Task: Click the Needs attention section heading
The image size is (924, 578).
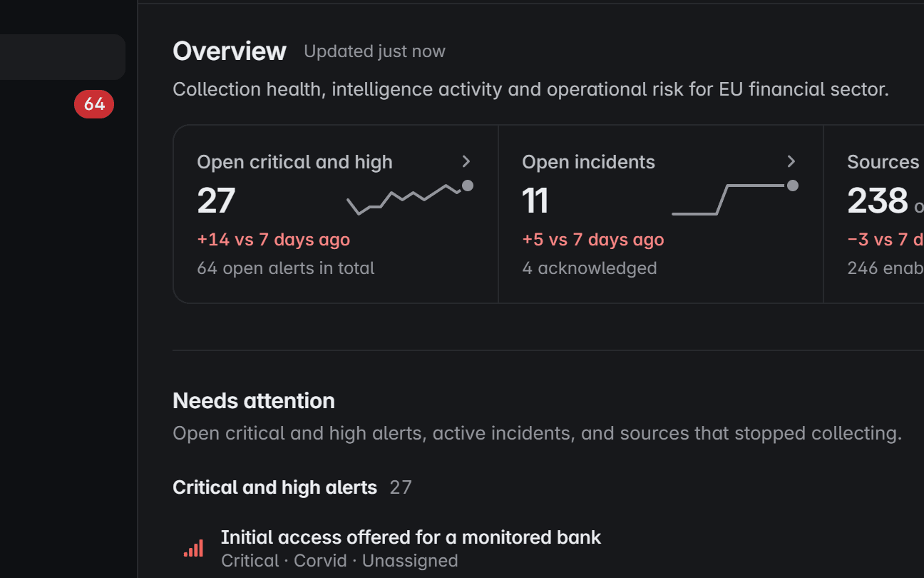Action: [254, 401]
